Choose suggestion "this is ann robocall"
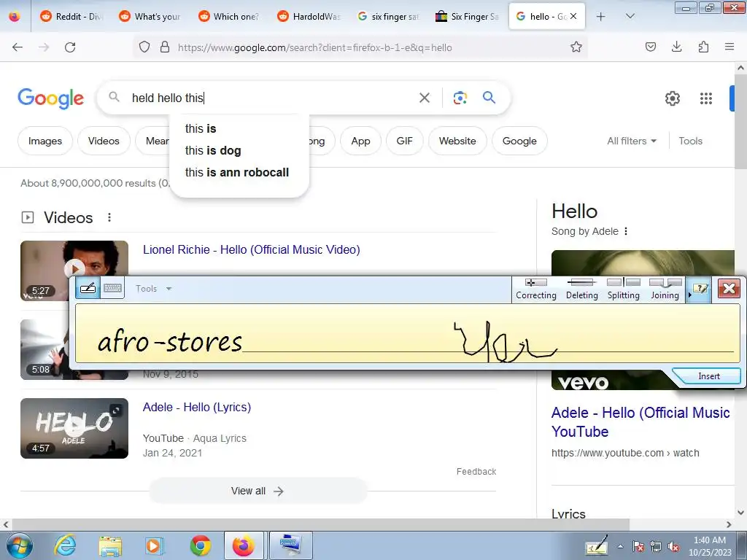 click(x=237, y=172)
